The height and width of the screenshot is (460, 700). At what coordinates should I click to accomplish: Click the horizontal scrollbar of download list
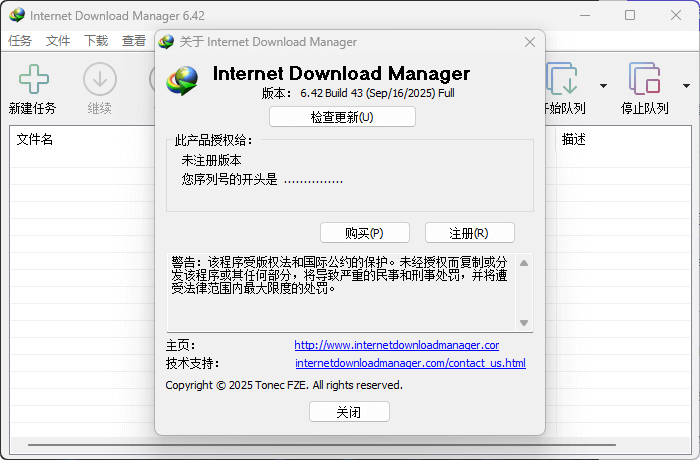pos(321,445)
